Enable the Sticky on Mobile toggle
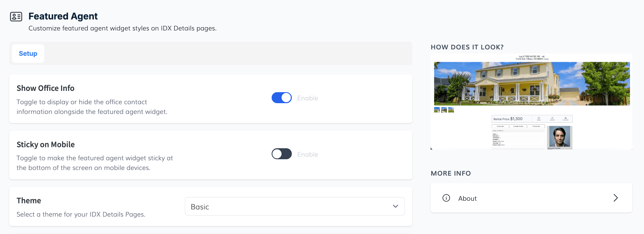 [282, 154]
